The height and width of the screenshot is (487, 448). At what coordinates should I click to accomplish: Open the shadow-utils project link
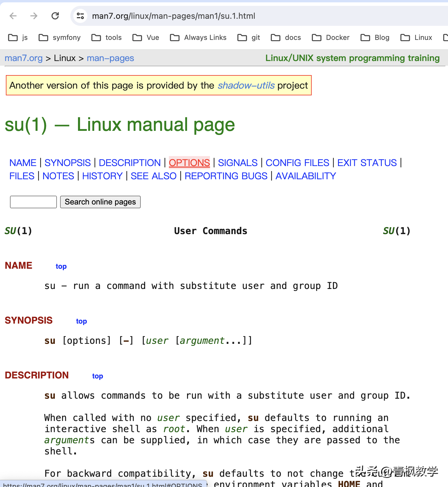point(246,85)
